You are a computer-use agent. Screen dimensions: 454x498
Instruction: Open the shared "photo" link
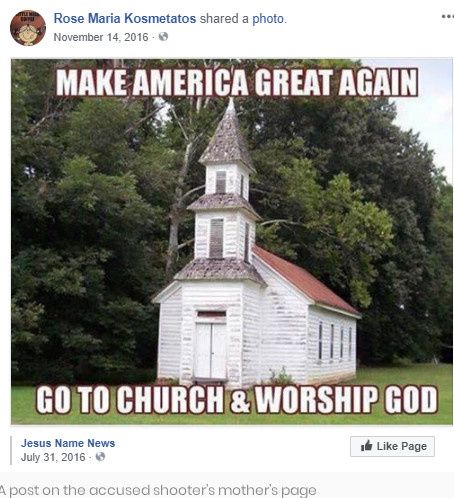pos(268,19)
